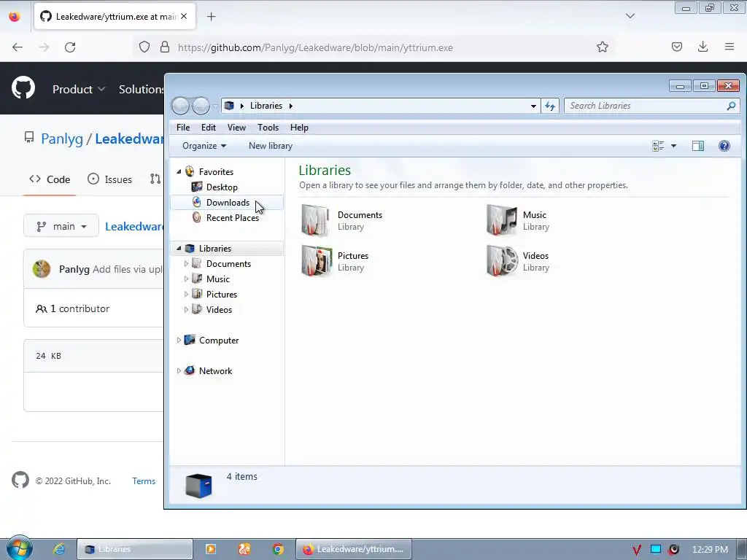Viewport: 747px width, 560px height.
Task: Toggle the preview pane icon
Action: click(x=698, y=146)
